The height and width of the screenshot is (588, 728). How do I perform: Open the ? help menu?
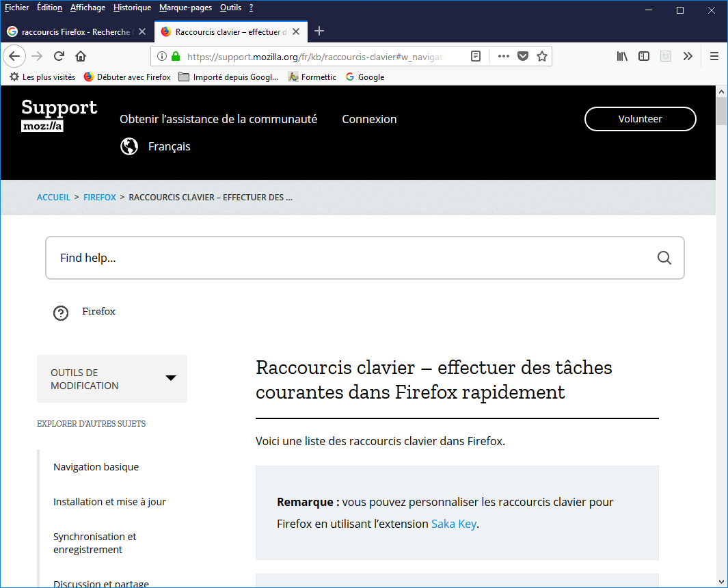point(251,8)
